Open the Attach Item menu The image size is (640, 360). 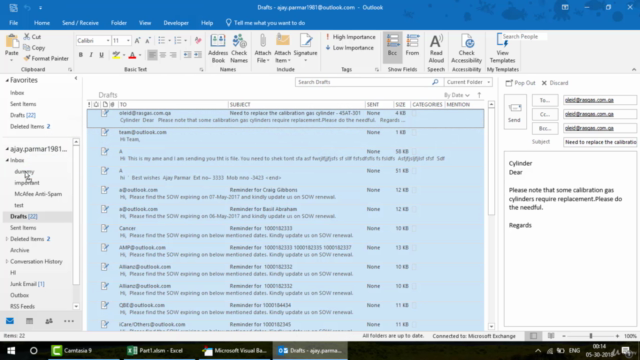coord(282,48)
